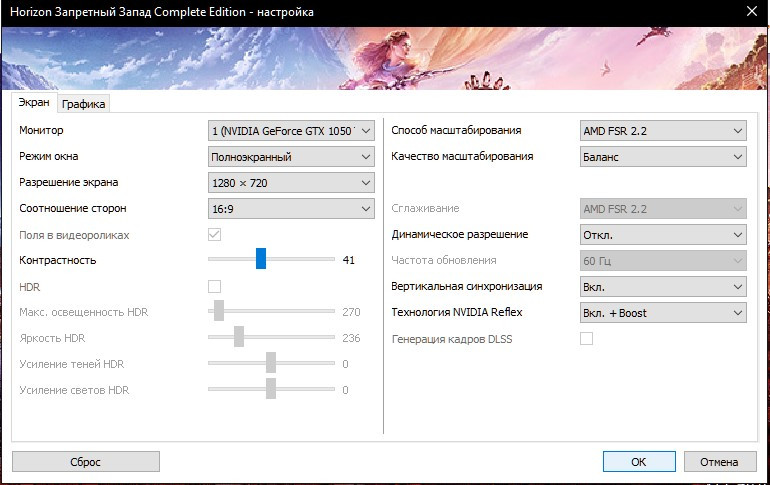This screenshot has height=485, width=770.
Task: Open the Разрешение экрана combo box
Action: point(291,182)
